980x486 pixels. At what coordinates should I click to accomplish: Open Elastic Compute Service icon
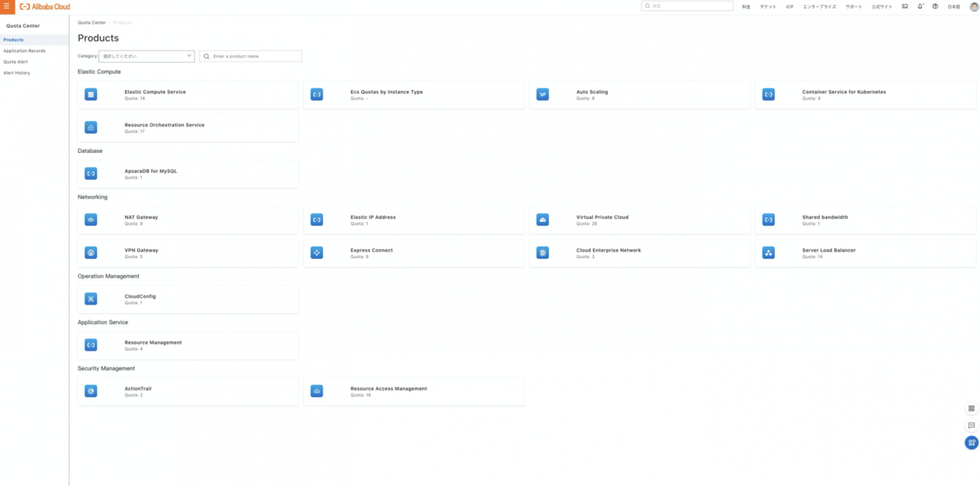click(x=91, y=95)
